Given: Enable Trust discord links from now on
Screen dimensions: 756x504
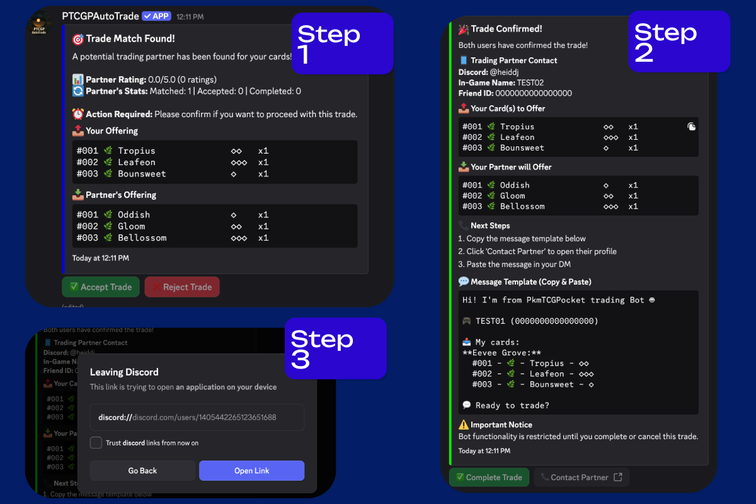Looking at the screenshot, I should tap(96, 443).
